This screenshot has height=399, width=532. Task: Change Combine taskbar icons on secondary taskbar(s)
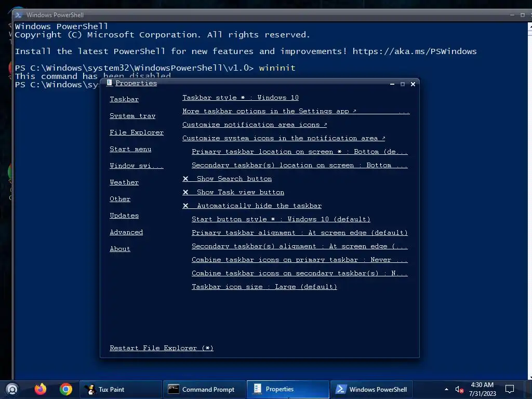(x=300, y=273)
